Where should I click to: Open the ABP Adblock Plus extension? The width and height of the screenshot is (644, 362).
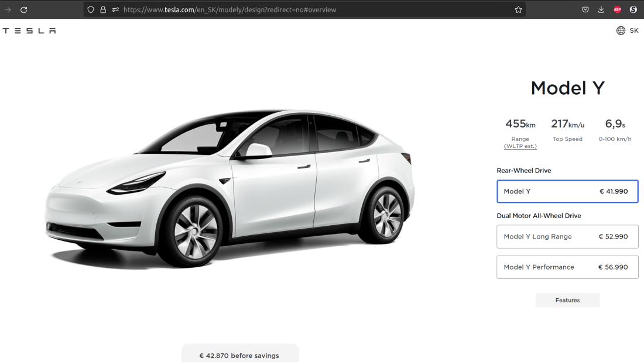pos(617,9)
